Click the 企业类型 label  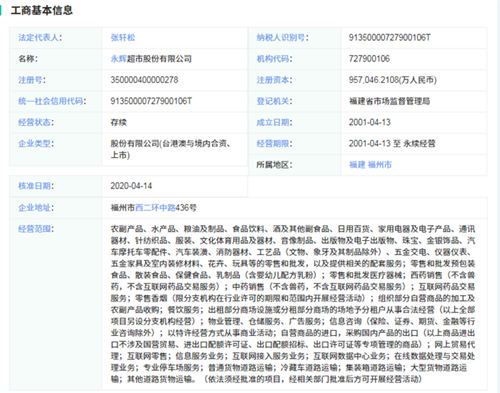[x=36, y=144]
